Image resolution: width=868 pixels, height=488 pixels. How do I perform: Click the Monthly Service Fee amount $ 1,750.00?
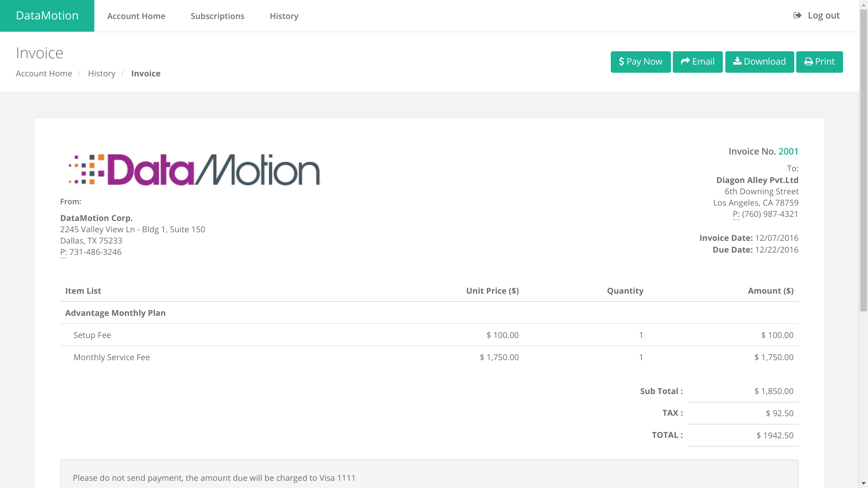[x=774, y=357]
